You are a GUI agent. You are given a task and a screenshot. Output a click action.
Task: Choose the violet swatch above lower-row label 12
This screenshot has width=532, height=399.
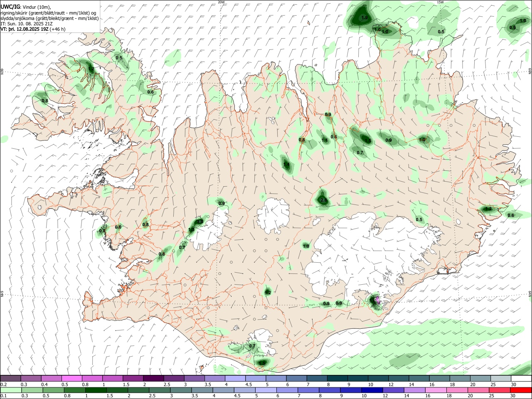394,390
